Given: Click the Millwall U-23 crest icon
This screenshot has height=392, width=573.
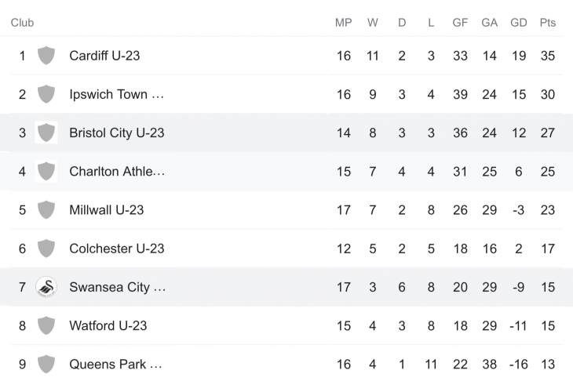Looking at the screenshot, I should point(46,209).
